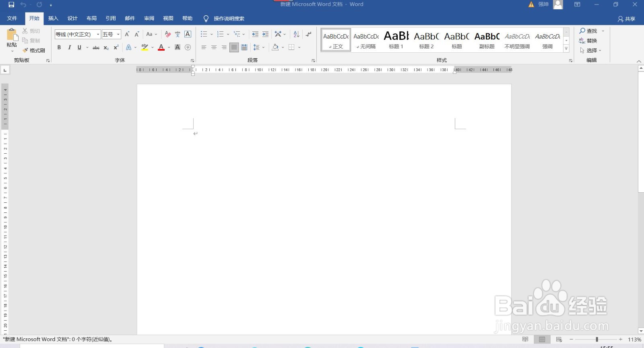Click 替换 Replace button
The image size is (644, 348).
[x=588, y=41]
